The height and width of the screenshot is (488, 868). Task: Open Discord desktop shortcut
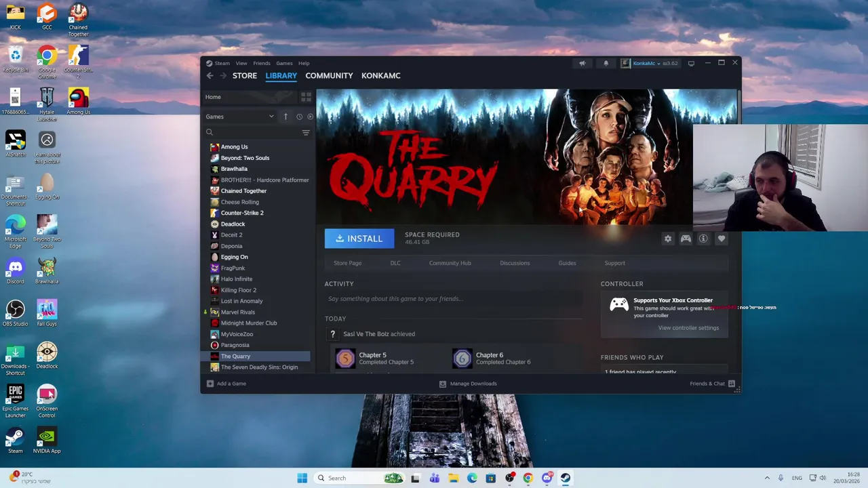[x=15, y=270]
